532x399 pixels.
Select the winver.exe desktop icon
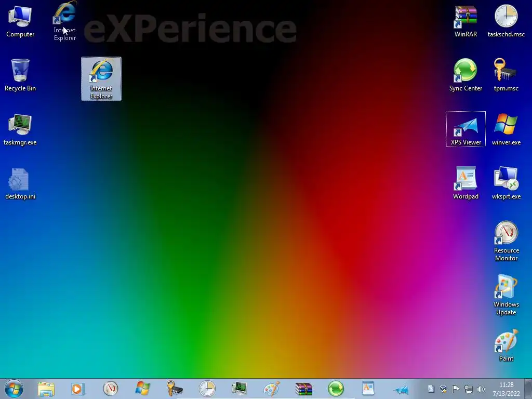click(x=506, y=129)
